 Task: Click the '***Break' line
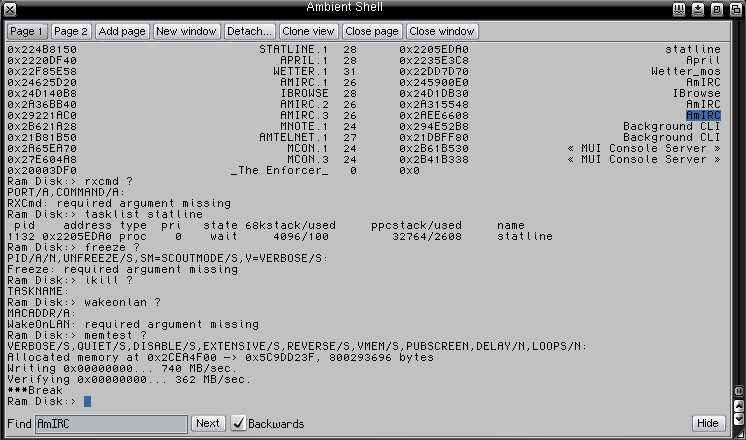[x=35, y=390]
